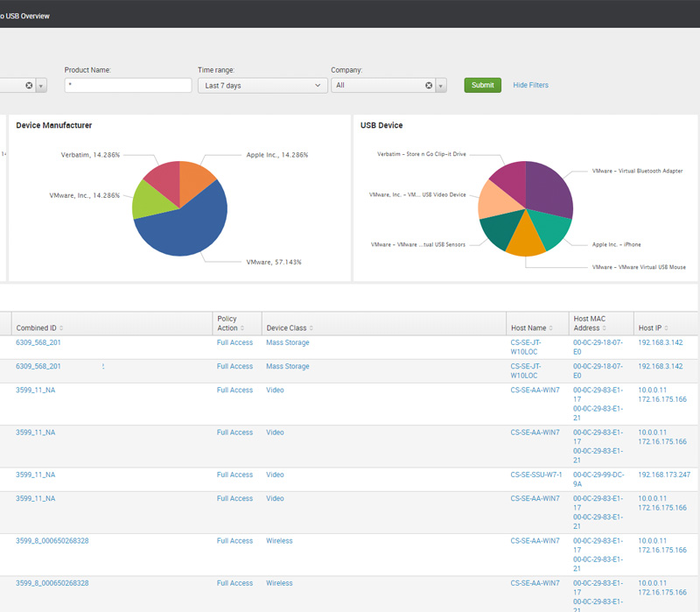Open the Time range dropdown
700x612 pixels.
pyautogui.click(x=262, y=86)
